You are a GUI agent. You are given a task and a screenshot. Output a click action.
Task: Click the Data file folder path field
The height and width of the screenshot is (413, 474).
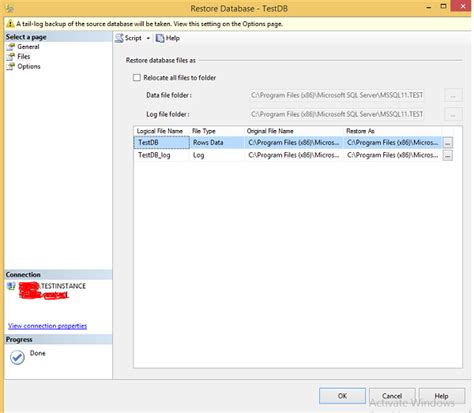337,95
